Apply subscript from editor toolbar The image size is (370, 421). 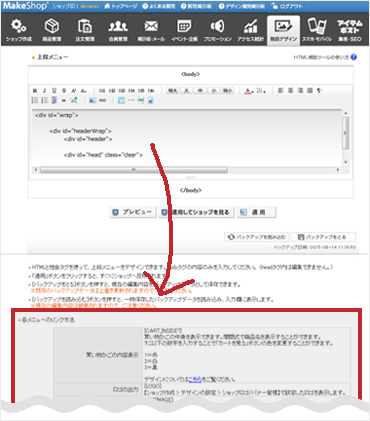click(x=84, y=91)
